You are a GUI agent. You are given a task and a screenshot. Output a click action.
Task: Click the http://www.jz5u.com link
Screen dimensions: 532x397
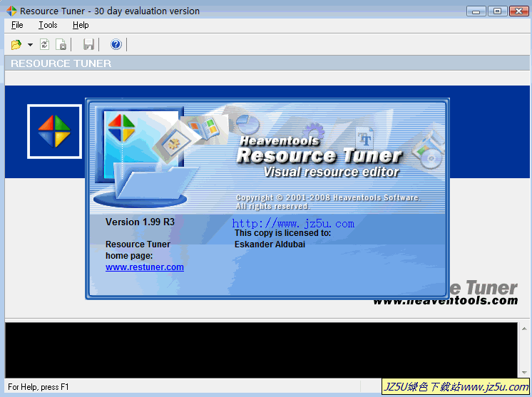tap(293, 223)
